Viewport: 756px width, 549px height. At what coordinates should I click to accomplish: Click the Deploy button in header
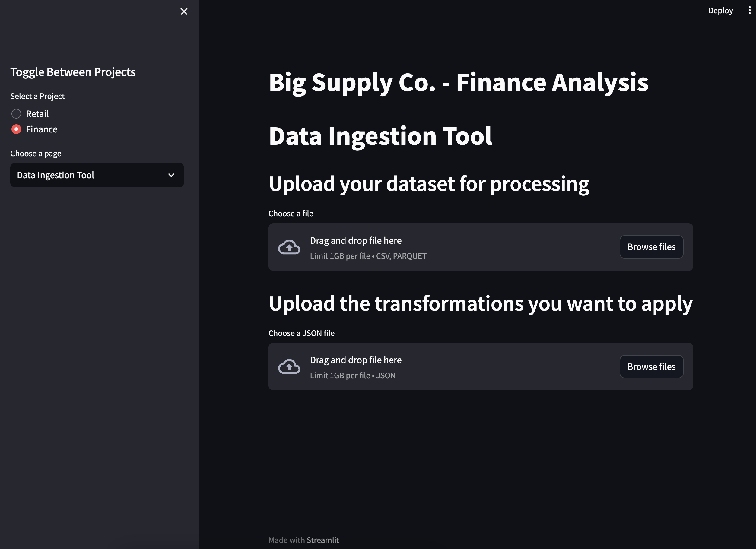pyautogui.click(x=720, y=10)
